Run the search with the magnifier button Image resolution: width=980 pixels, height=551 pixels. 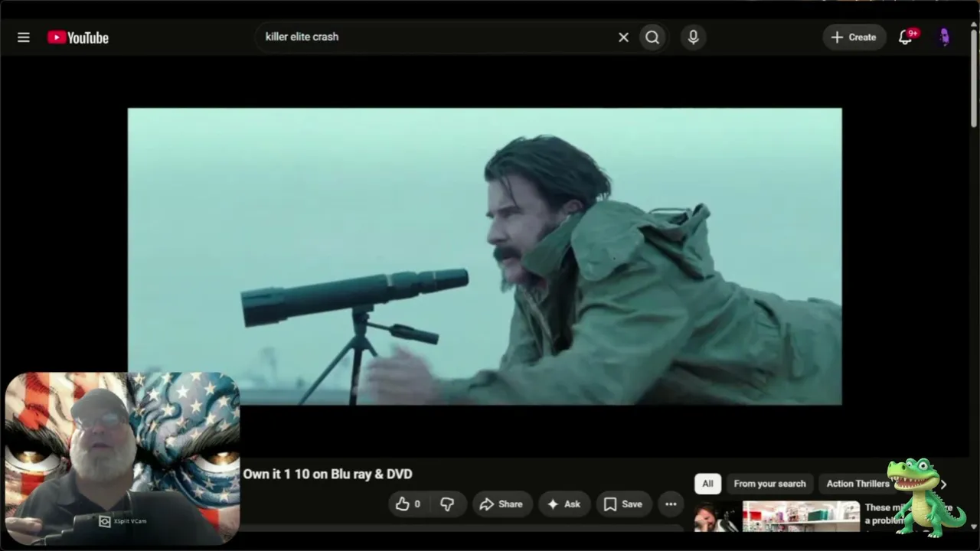tap(652, 37)
